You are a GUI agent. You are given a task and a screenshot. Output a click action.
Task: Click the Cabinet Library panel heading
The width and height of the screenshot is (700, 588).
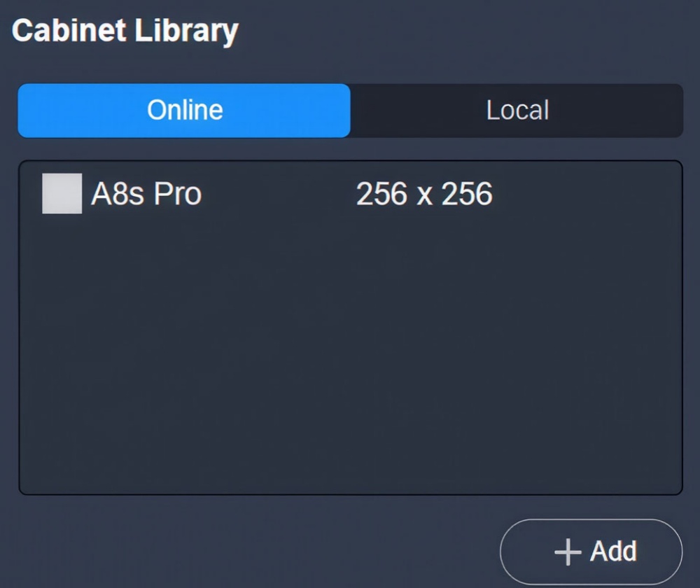point(125,31)
